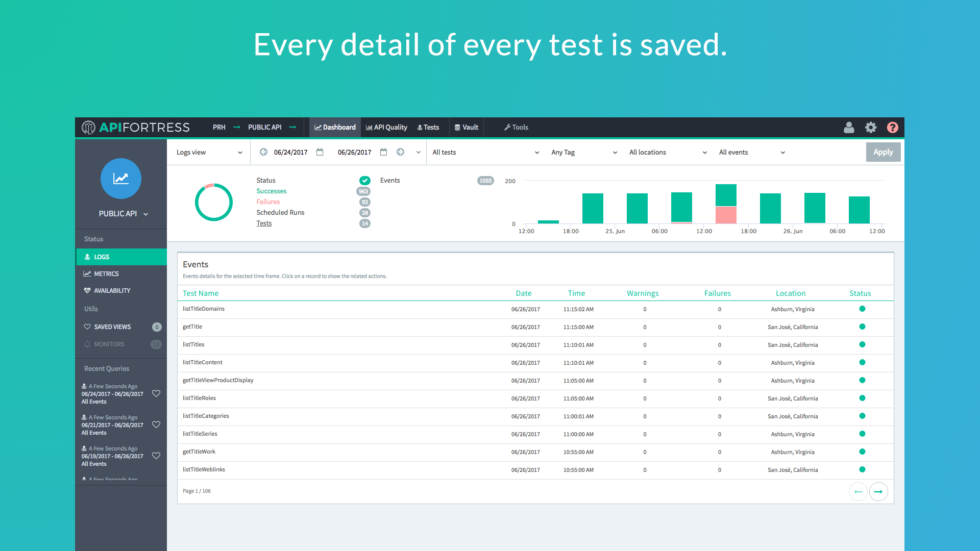Open the end date calendar picker
Image resolution: width=980 pixels, height=551 pixels.
pos(383,152)
